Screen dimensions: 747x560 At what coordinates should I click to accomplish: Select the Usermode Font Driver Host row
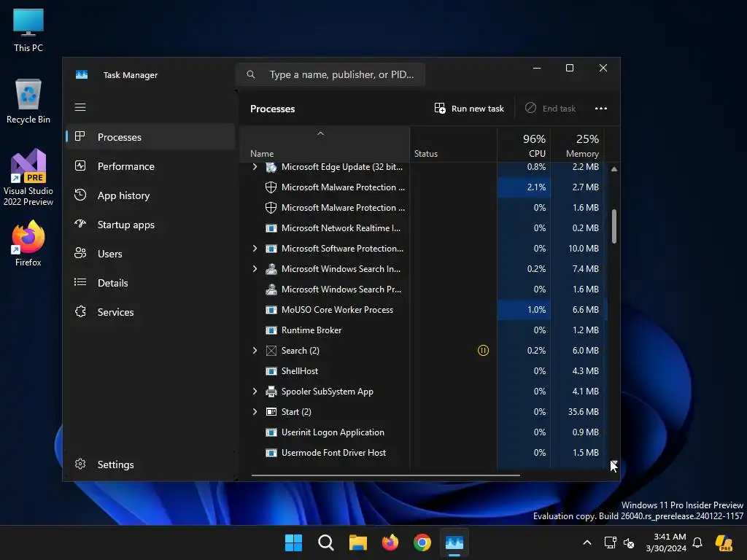click(x=424, y=453)
